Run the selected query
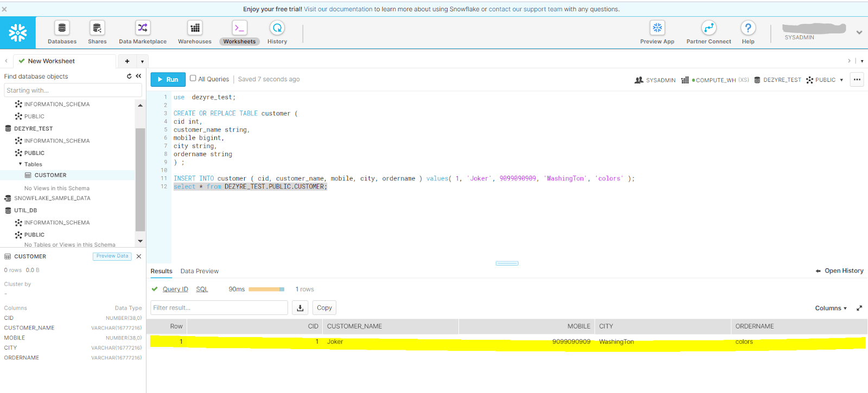868x393 pixels. (x=168, y=80)
